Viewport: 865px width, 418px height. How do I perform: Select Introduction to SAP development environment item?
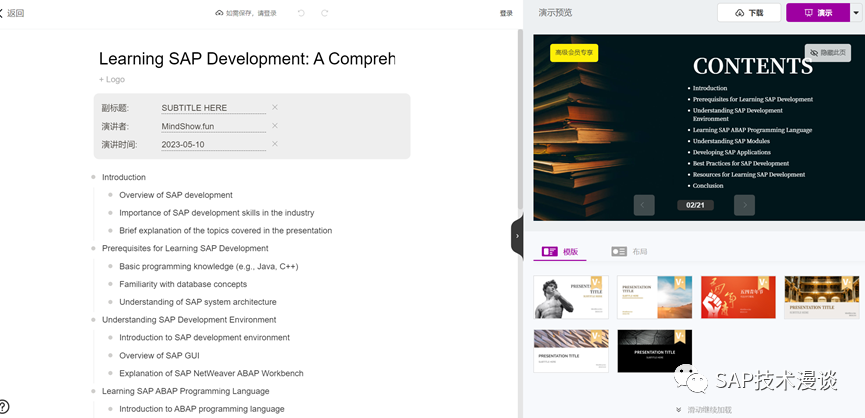[205, 337]
